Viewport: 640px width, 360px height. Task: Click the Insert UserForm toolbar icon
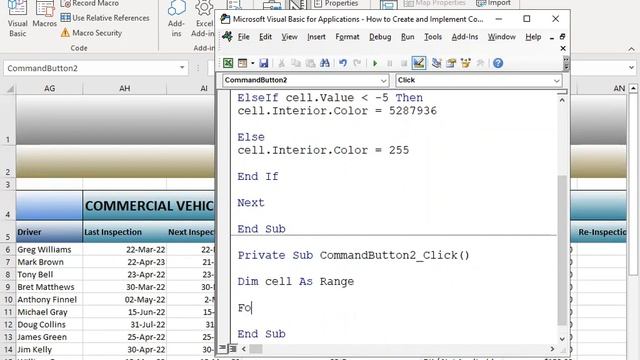tap(242, 63)
